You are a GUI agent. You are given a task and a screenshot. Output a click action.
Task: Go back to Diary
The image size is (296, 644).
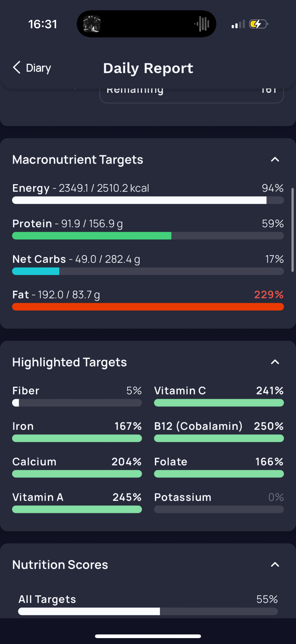[x=38, y=68]
